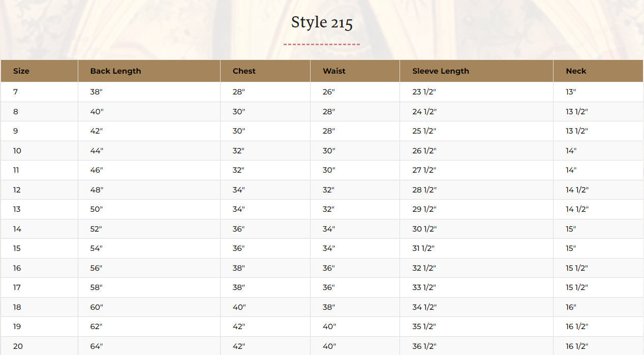Click the 16" neck measurement cell
Screen dimensions: 644x355
tap(571, 307)
